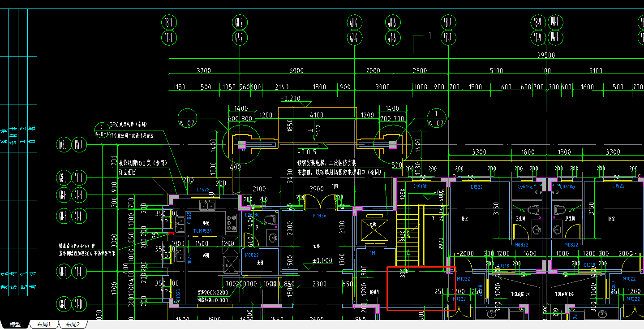Select the 详立面图 note
The width and height of the screenshot is (644, 329).
coord(127,172)
